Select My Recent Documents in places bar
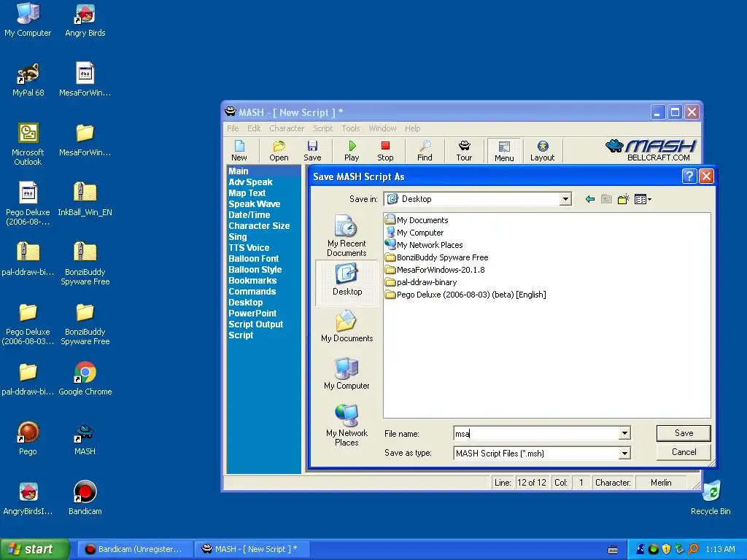This screenshot has height=560, width=747. [x=347, y=236]
